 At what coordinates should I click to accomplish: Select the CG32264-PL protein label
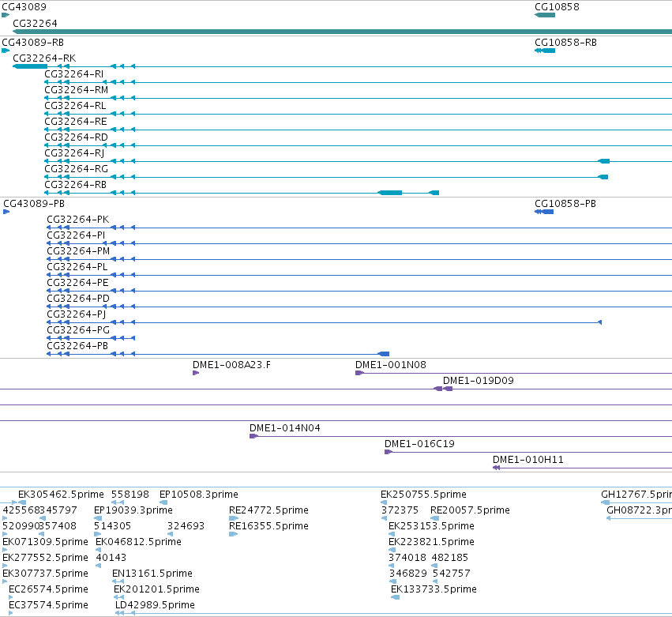77,267
